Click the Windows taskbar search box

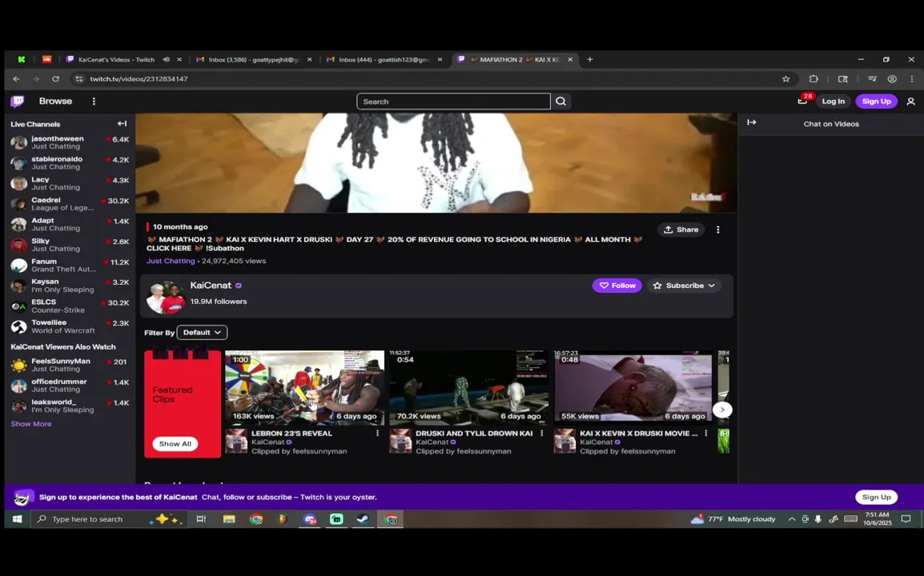pyautogui.click(x=110, y=519)
